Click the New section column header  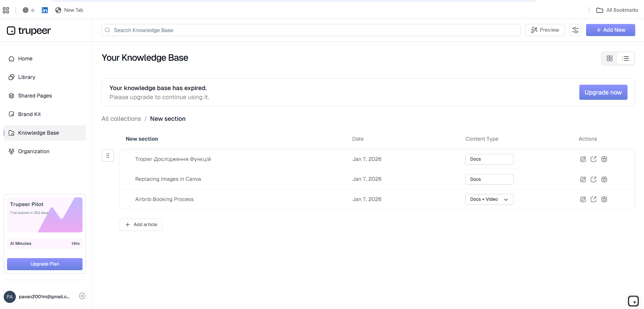tap(142, 139)
